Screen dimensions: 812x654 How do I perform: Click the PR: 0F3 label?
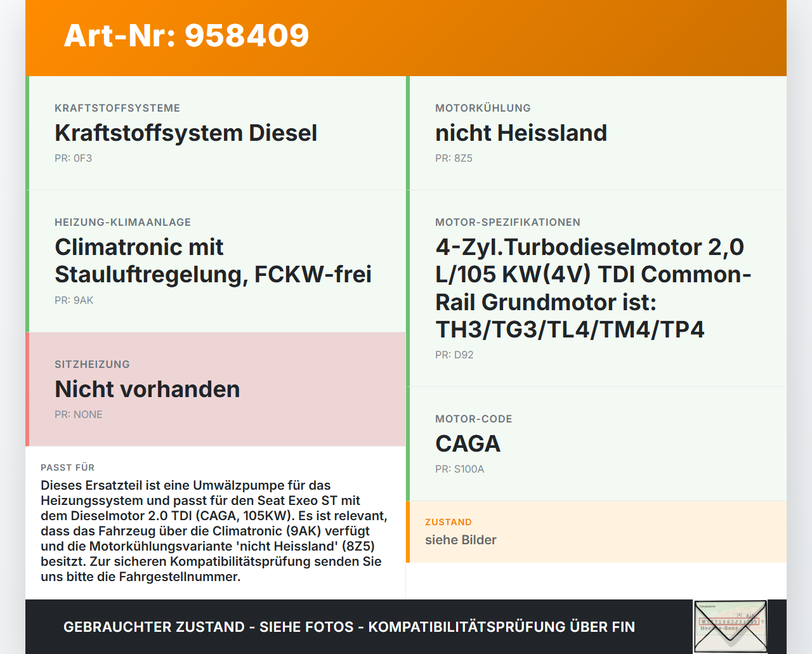coord(74,158)
